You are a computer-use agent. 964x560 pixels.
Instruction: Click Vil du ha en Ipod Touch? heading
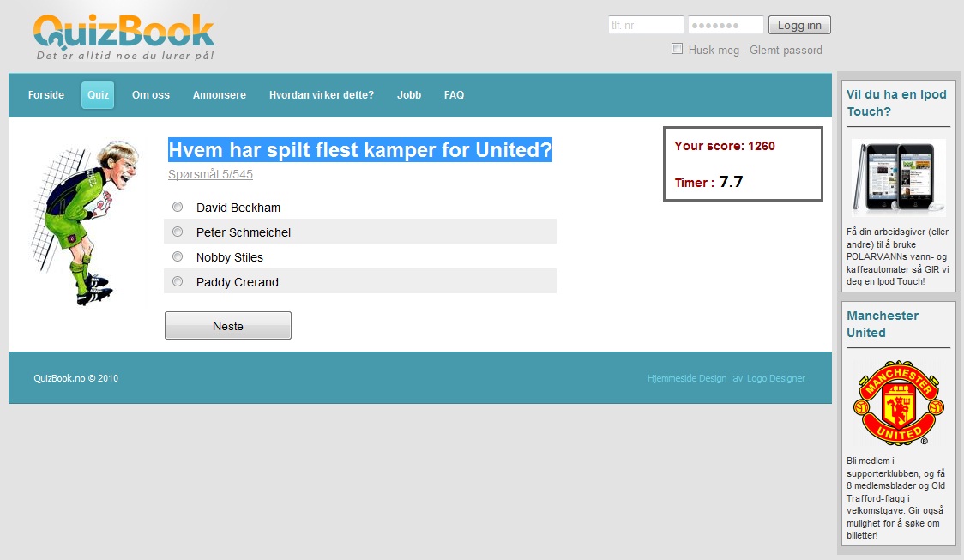click(896, 103)
